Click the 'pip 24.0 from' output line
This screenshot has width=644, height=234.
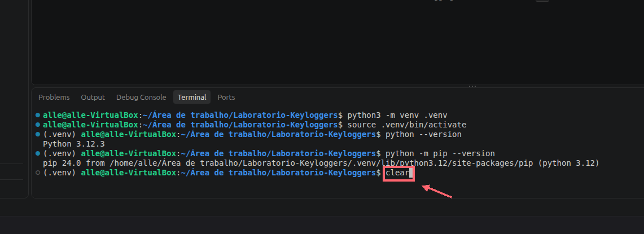tap(321, 164)
